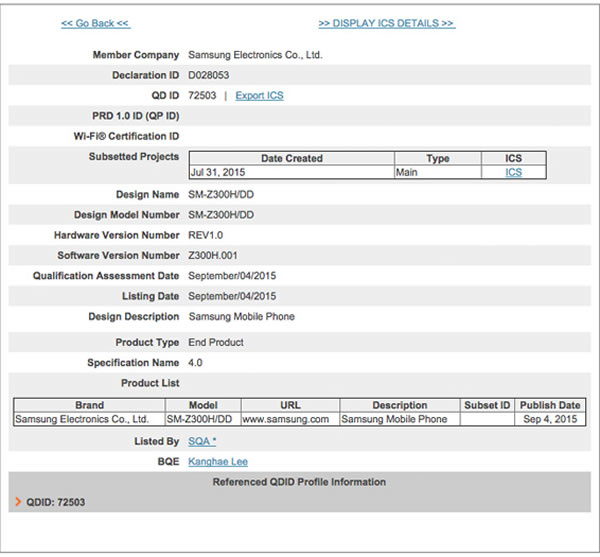
Task: Click the Export ICS link
Action: [x=259, y=96]
